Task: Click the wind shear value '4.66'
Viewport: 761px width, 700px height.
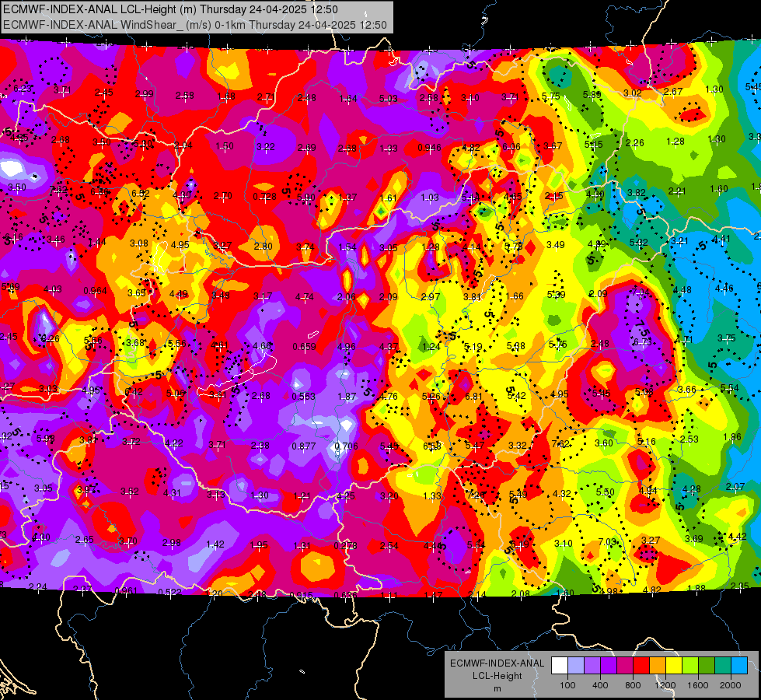Action: tap(262, 346)
